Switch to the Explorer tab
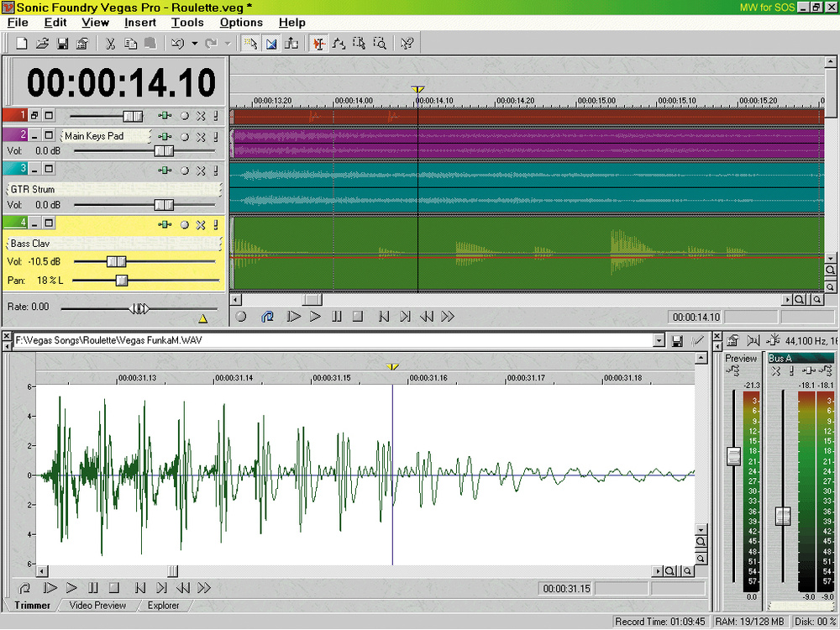Screen dimensions: 840x630 coord(162,605)
